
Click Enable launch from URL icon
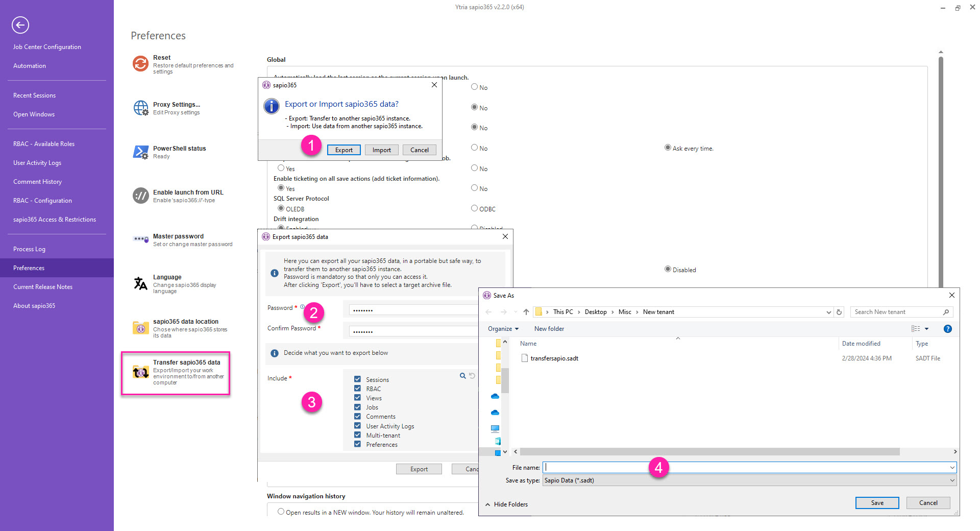pos(141,196)
